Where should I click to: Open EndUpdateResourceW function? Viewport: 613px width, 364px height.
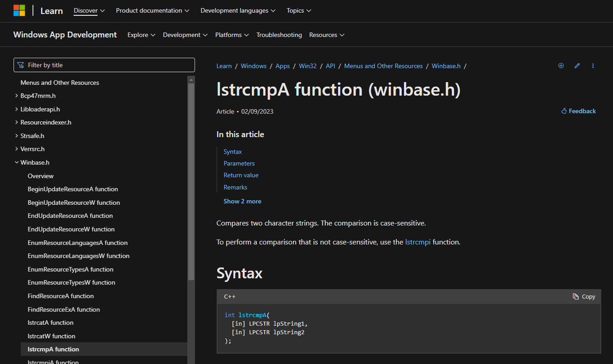click(71, 229)
